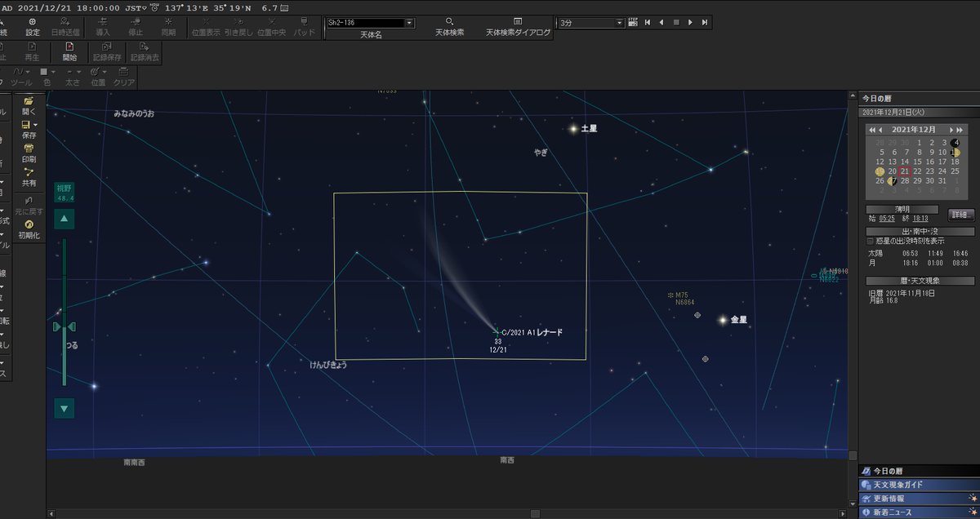
Task: Click the 詳細 details button
Action: point(960,215)
